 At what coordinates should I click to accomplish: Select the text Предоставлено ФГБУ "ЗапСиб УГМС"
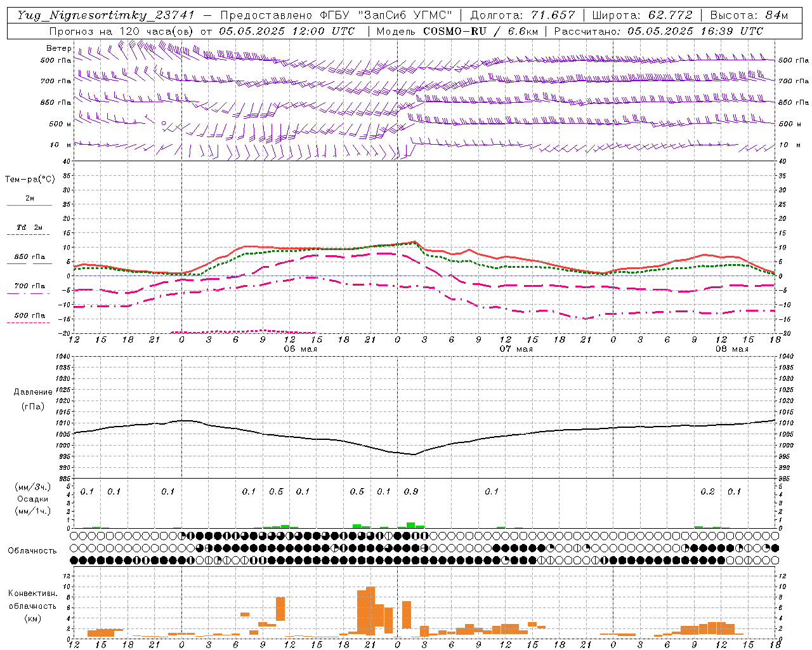(336, 15)
